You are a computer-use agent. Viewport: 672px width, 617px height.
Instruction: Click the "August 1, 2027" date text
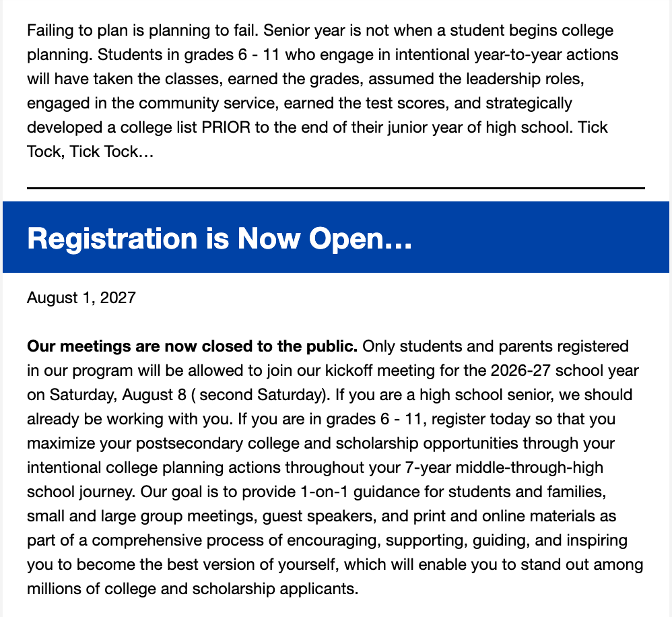pyautogui.click(x=81, y=298)
